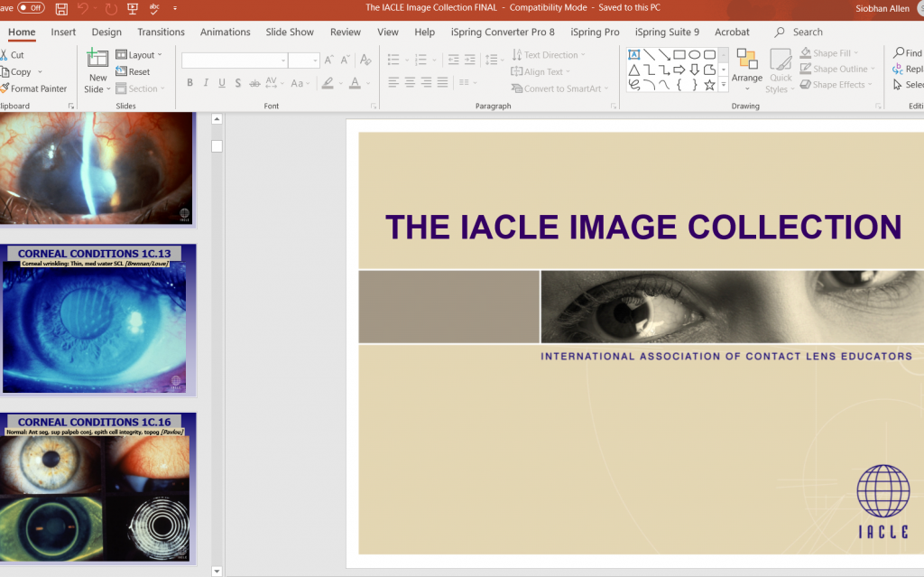Expand the Arrange menu
Screen dimensions: 924x577
(x=746, y=70)
